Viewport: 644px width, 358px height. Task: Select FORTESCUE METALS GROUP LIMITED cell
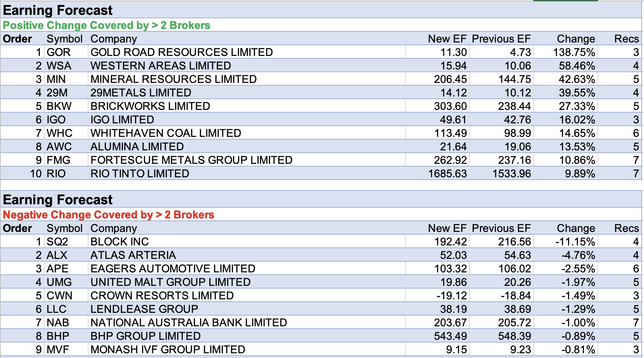pos(191,160)
